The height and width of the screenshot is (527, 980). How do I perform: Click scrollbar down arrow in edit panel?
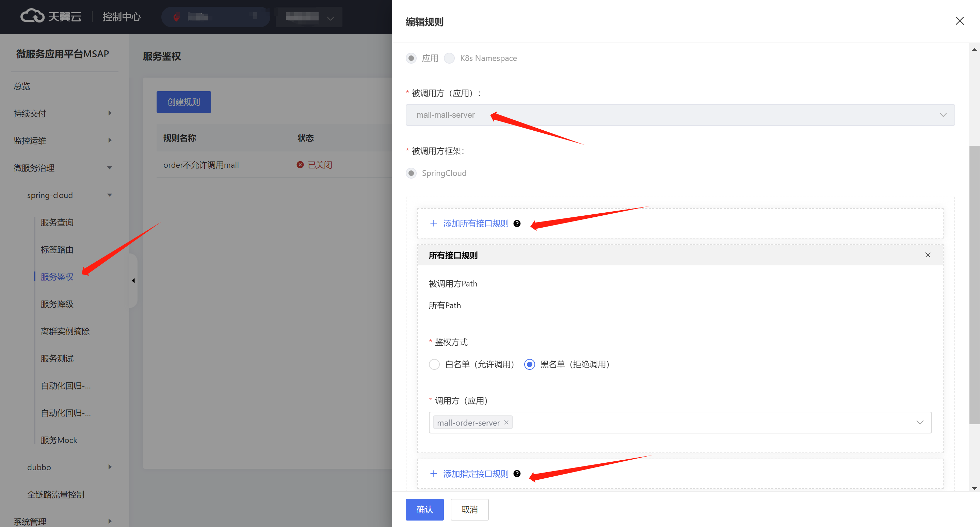coord(974,488)
